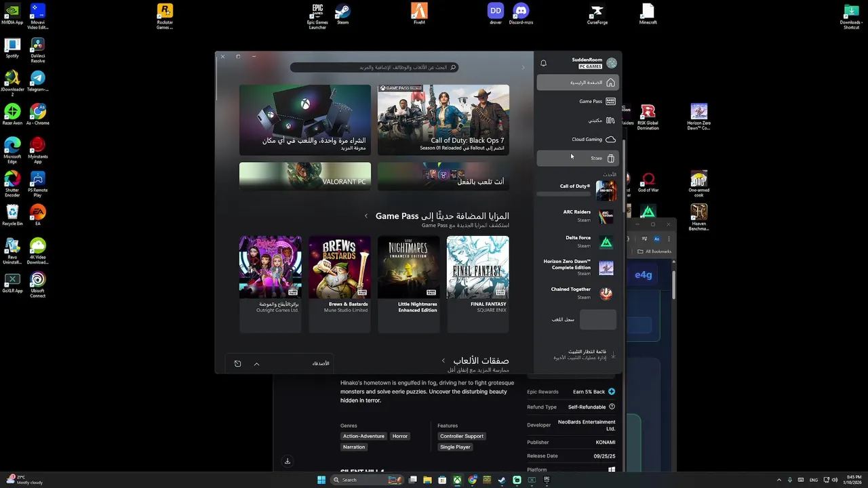The height and width of the screenshot is (488, 868).
Task: Open RISK Global Domination desktop shortcut
Action: coord(648,117)
